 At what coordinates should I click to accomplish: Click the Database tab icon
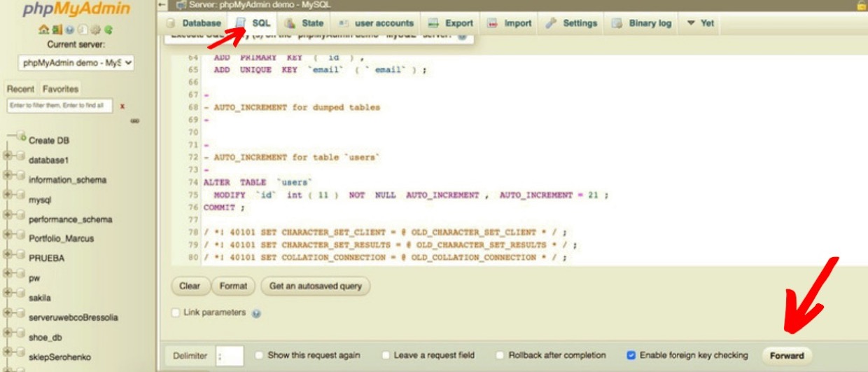pyautogui.click(x=171, y=23)
